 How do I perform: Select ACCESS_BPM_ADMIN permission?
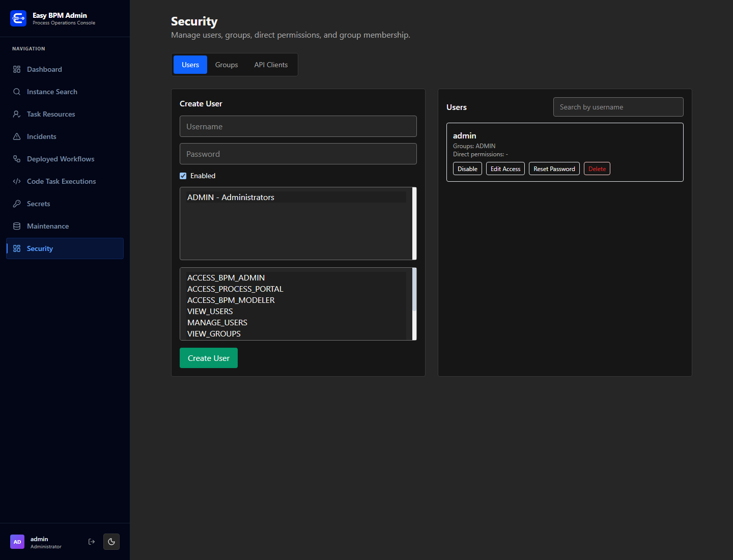click(x=296, y=277)
